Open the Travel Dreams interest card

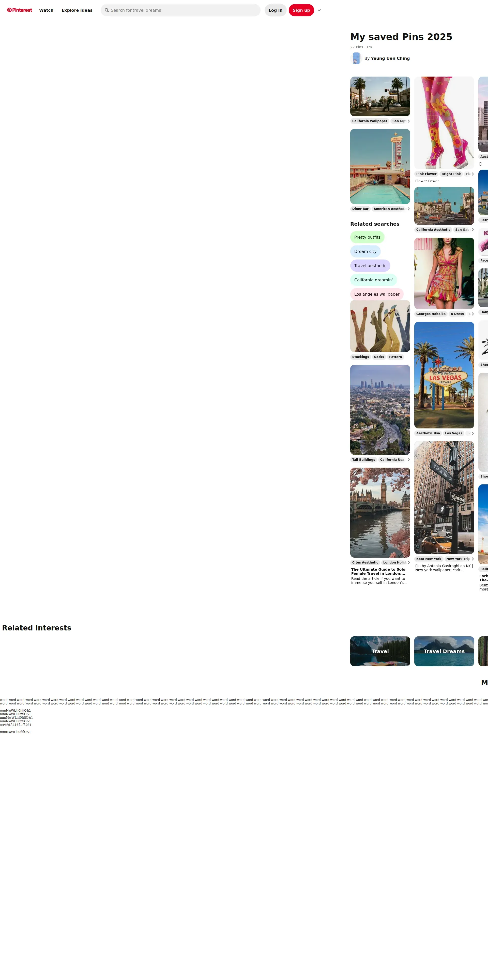444,651
